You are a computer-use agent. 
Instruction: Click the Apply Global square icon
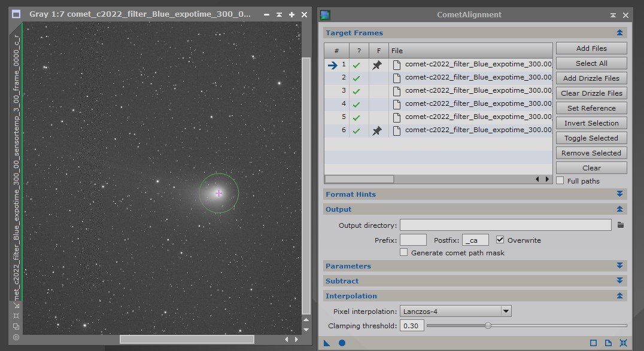(593, 343)
